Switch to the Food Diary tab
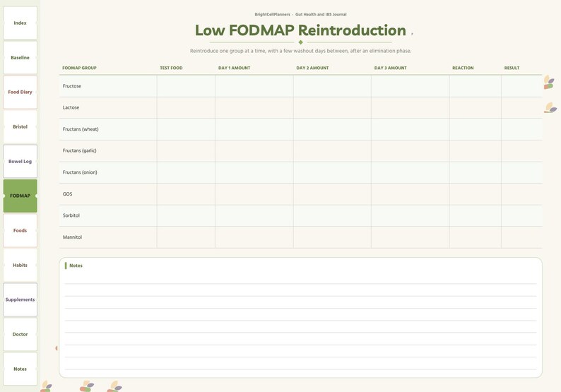 (x=20, y=92)
